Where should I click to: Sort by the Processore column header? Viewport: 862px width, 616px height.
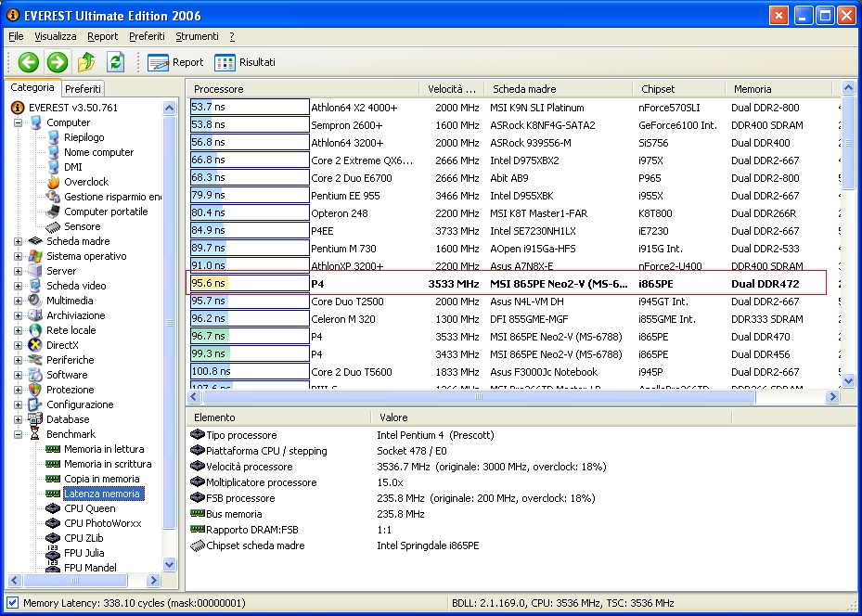tap(303, 88)
